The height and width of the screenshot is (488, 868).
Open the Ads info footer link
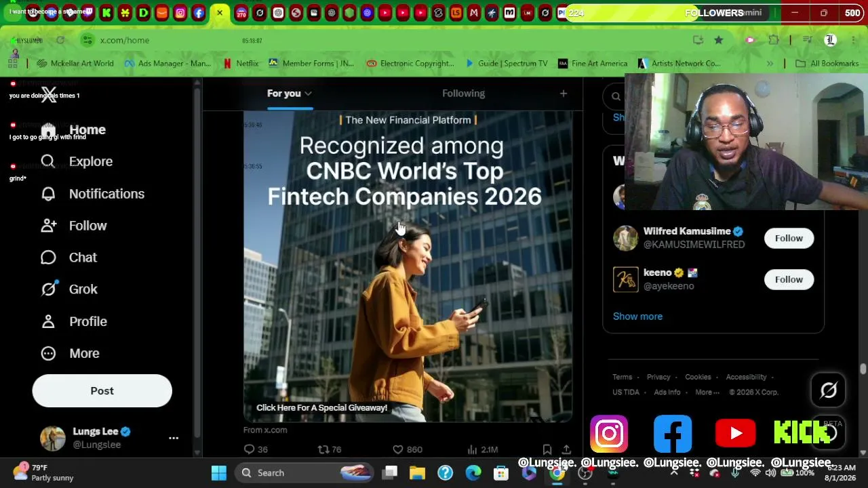pyautogui.click(x=667, y=392)
